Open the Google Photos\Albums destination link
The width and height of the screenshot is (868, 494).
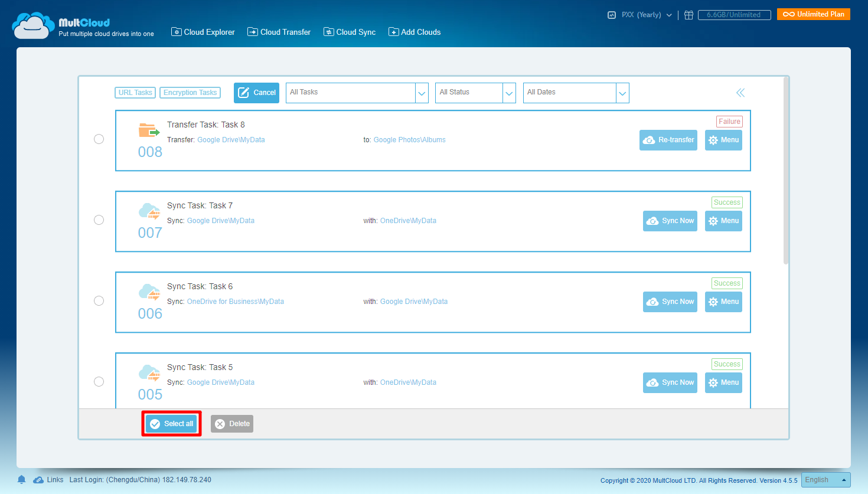click(410, 139)
